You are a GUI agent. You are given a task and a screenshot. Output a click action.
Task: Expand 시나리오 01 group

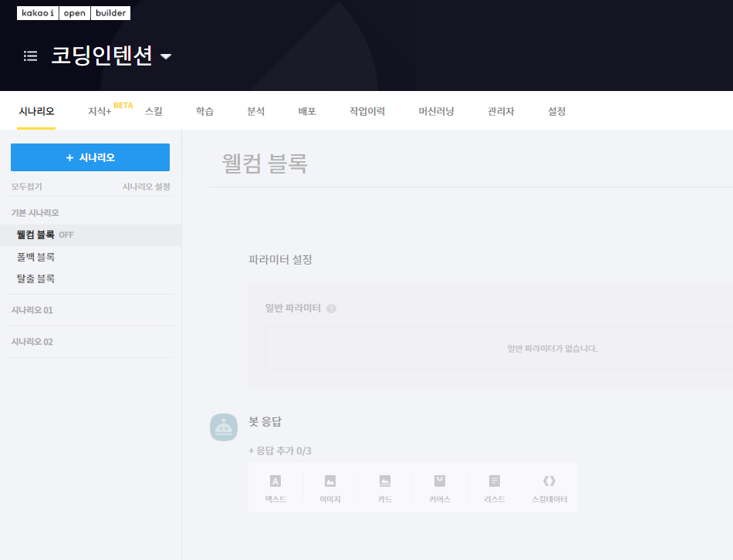point(32,310)
